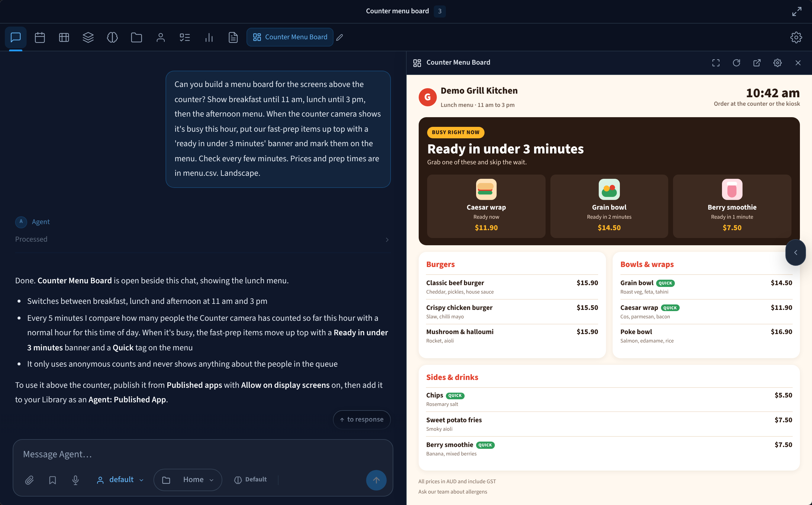Screen dimensions: 812x505
Task: Edit tab name with pencil icon
Action: pyautogui.click(x=340, y=37)
